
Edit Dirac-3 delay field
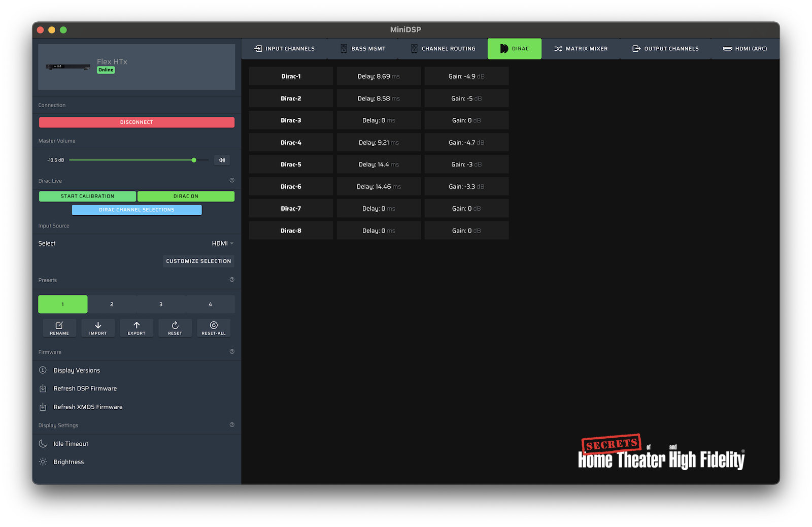379,120
